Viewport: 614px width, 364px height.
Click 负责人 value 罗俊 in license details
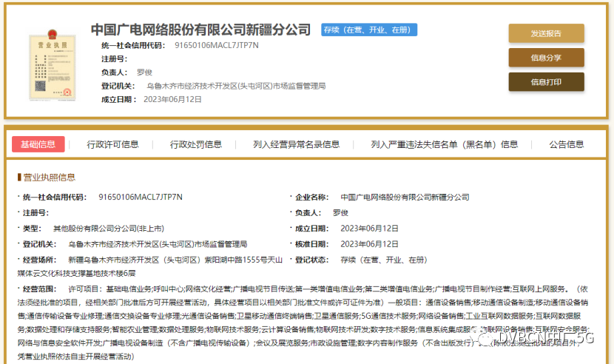341,213
